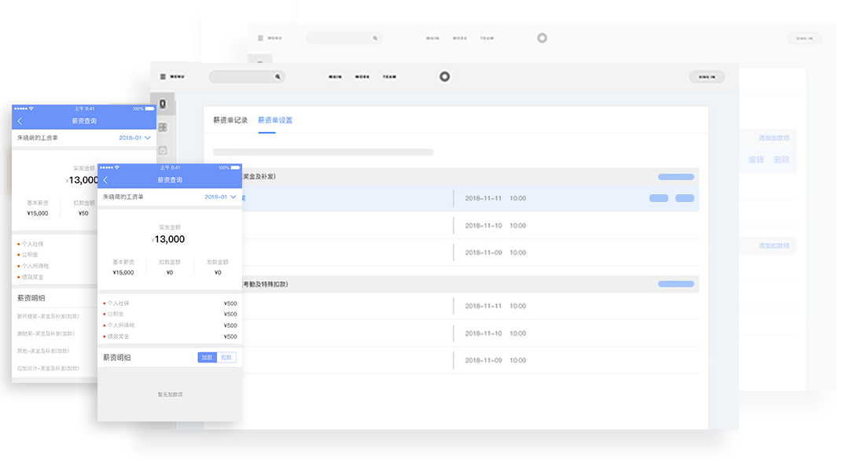Select the grid icon in left sidebar
Viewport: 868px width, 460px height.
(163, 127)
